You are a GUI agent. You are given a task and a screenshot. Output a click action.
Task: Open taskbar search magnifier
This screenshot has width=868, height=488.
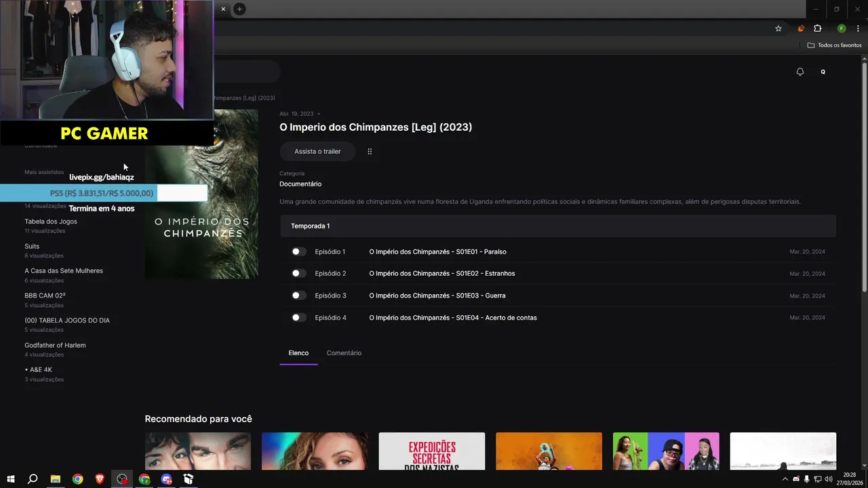[33, 479]
